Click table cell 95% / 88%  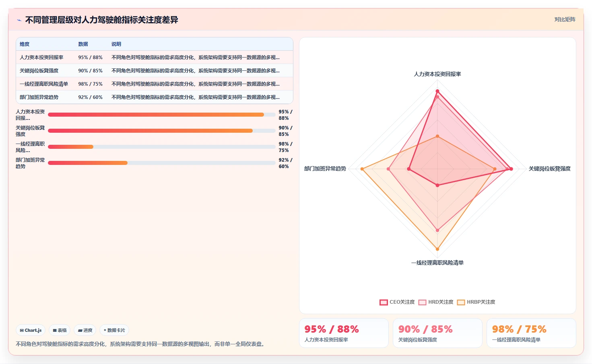(x=90, y=58)
